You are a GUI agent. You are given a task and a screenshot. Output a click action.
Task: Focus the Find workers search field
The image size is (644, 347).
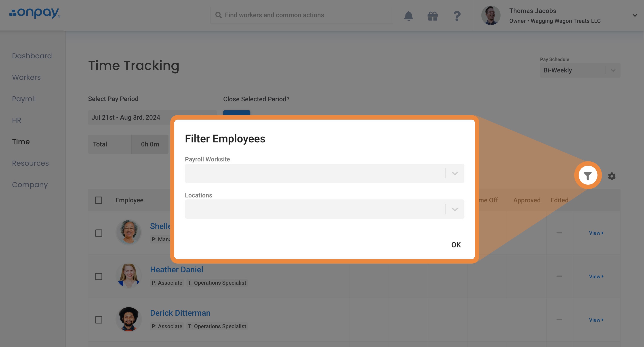pyautogui.click(x=301, y=15)
